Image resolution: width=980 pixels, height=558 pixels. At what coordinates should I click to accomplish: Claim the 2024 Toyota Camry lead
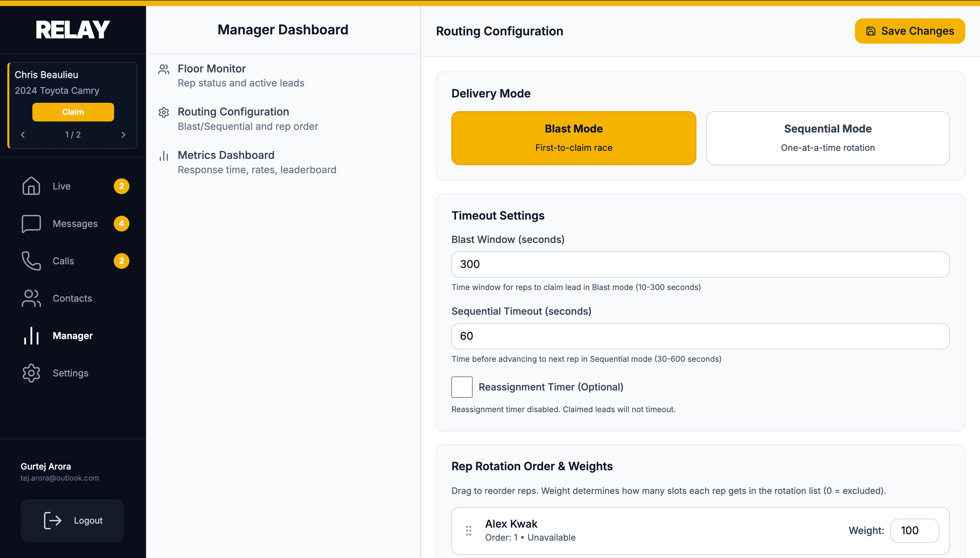[x=73, y=112]
